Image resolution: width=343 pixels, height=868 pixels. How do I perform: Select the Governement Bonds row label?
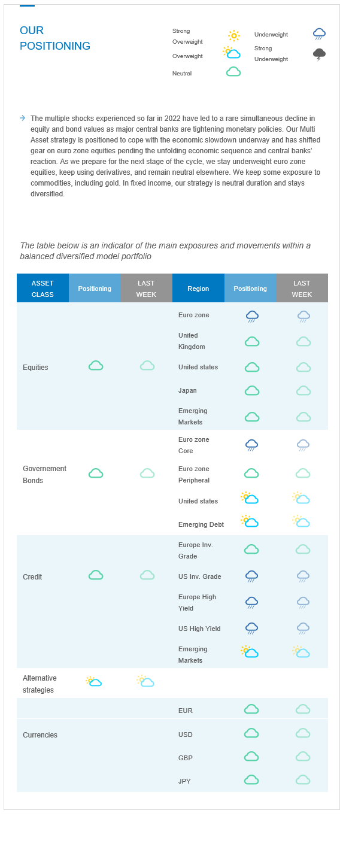pyautogui.click(x=44, y=474)
